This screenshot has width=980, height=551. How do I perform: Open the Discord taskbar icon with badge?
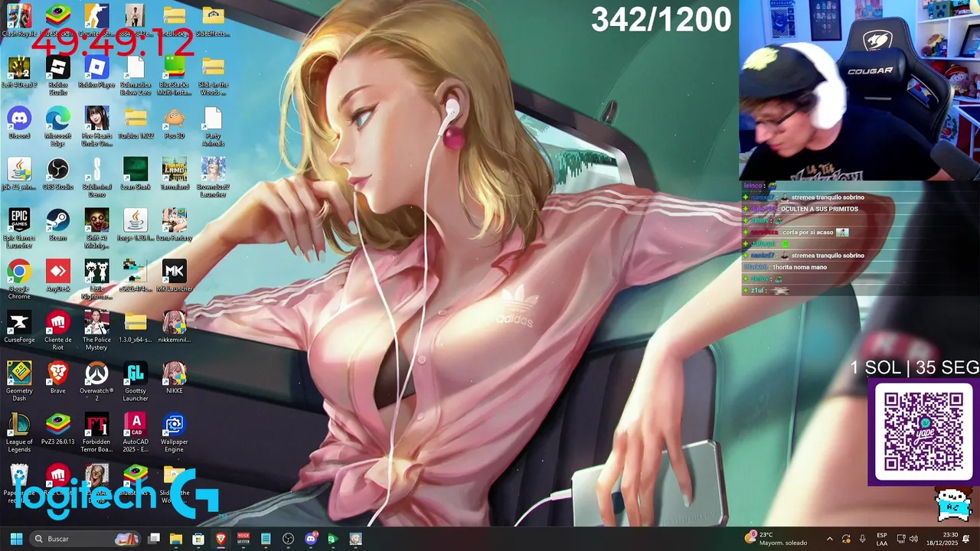[311, 539]
